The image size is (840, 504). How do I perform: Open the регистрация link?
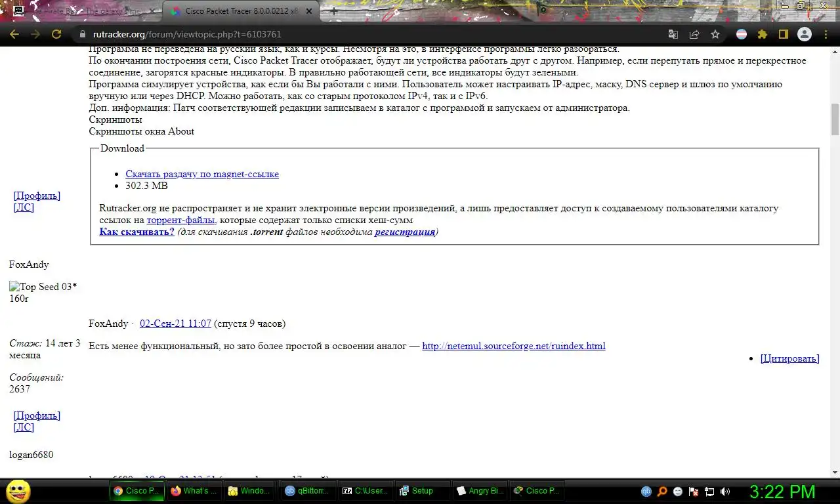tap(405, 232)
